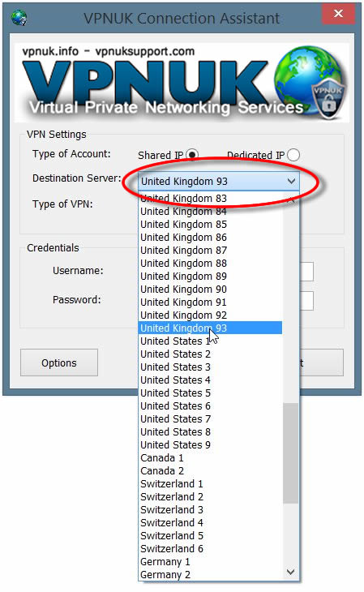The image size is (364, 592).
Task: Choose United Kingdom 88 server
Action: click(x=210, y=263)
